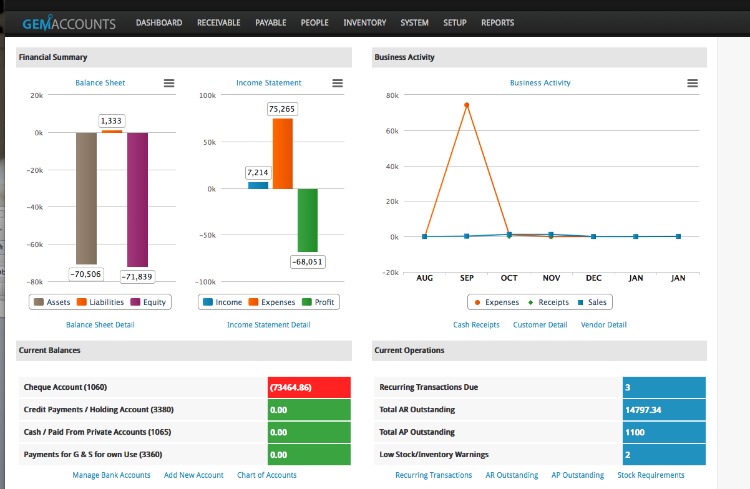Screen dimensions: 750x489
Task: Open the Income Statement chart hamburger menu
Action: [337, 83]
